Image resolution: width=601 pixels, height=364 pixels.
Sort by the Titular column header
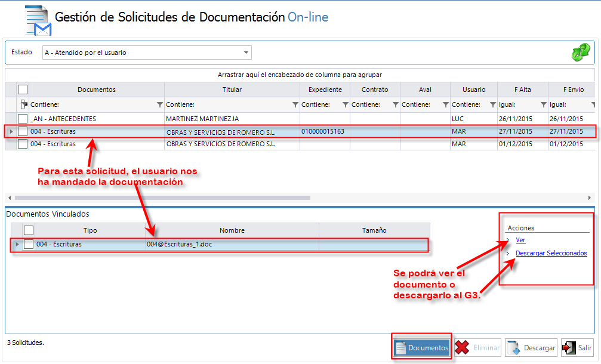[x=232, y=90]
